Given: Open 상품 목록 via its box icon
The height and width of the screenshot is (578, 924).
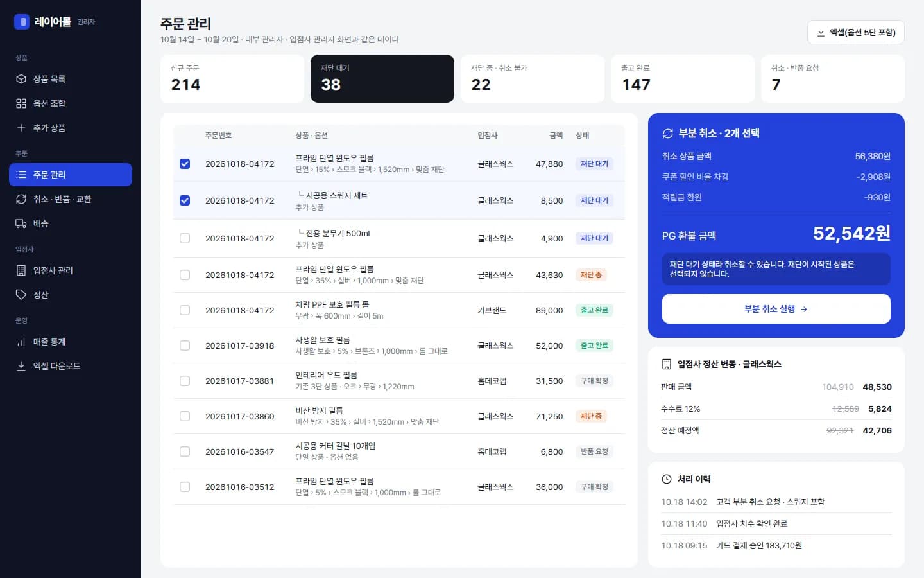Looking at the screenshot, I should (x=21, y=79).
